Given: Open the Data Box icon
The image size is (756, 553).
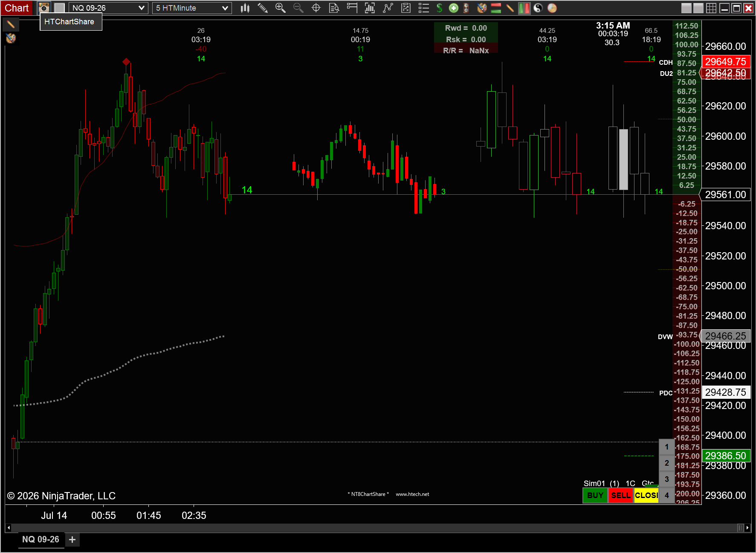Looking at the screenshot, I should [x=334, y=8].
